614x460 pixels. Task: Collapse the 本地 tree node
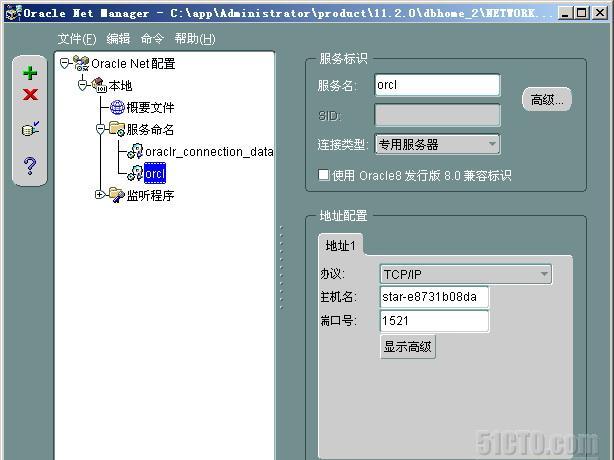(82, 85)
